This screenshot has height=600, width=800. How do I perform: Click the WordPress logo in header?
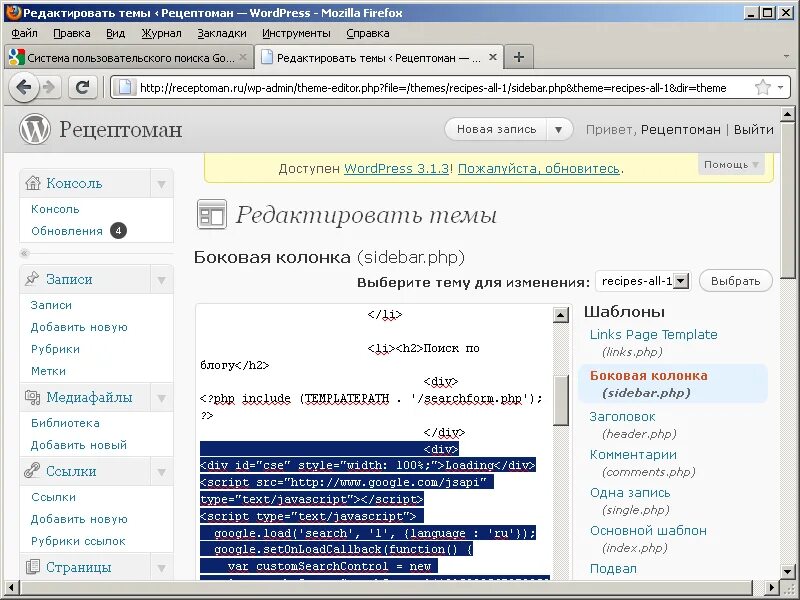coord(35,129)
